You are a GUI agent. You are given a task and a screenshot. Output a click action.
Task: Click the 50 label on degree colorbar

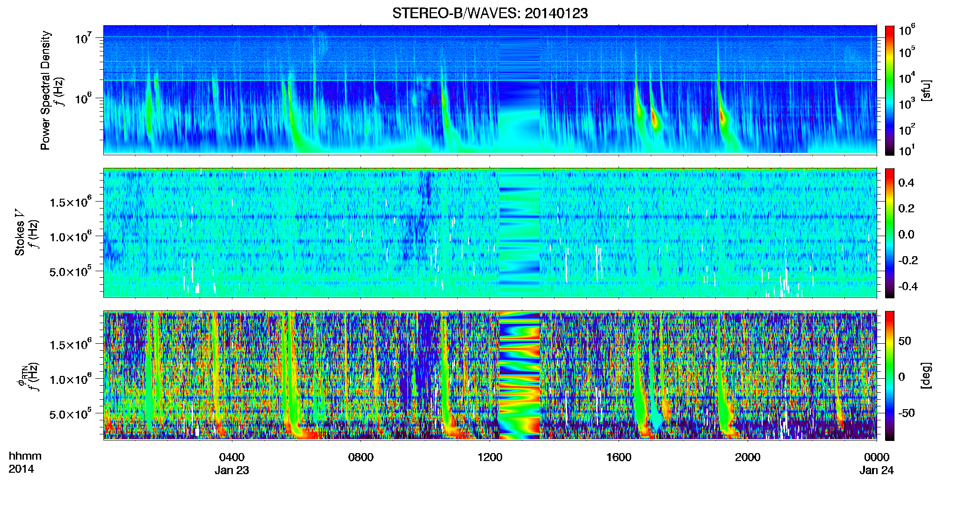[x=905, y=341]
